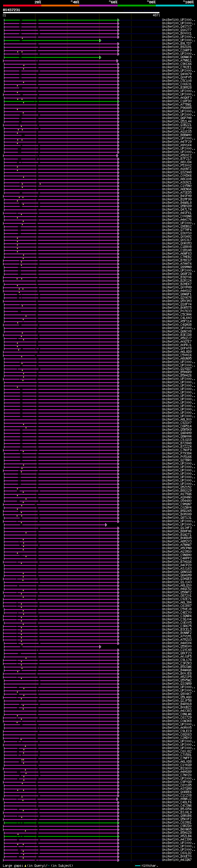Click the Large gaps legend text
197x868 pixels.
tap(13, 865)
